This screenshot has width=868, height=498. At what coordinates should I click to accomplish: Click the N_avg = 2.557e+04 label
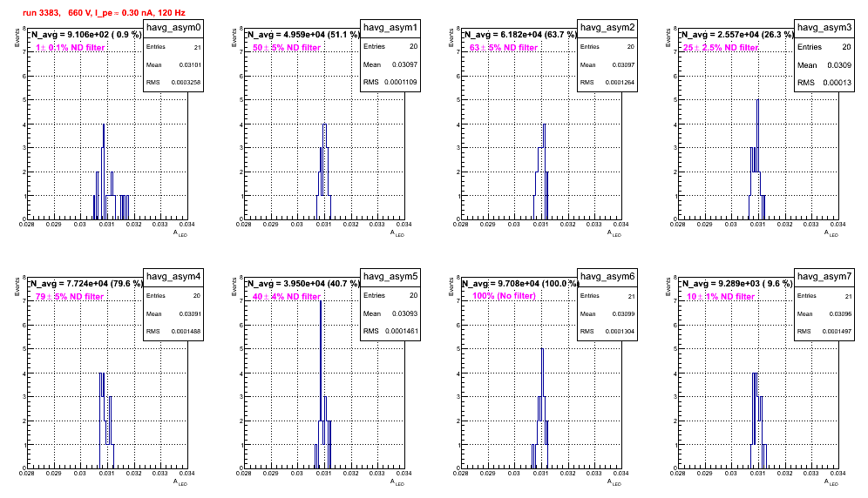click(x=737, y=34)
